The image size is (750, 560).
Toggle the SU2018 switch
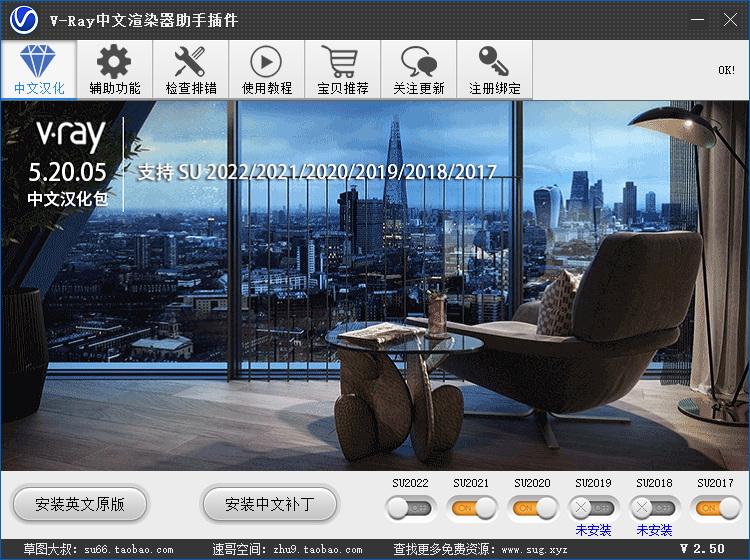tap(654, 508)
